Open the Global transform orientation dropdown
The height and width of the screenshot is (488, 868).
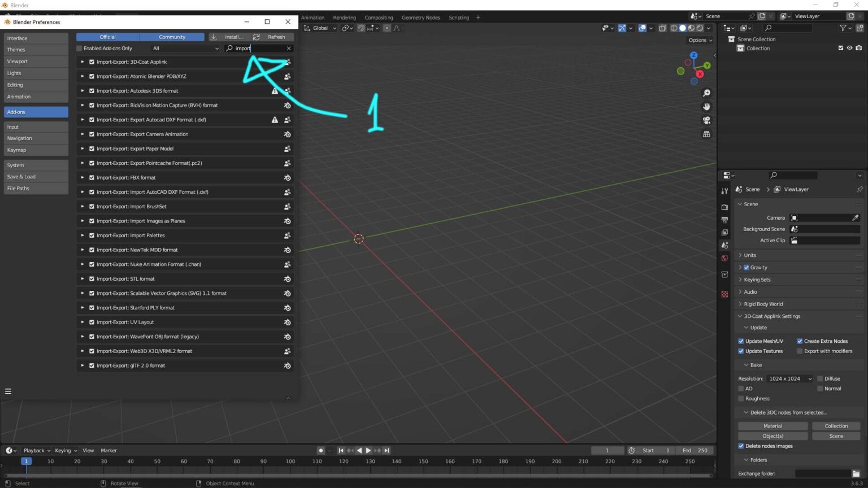click(320, 28)
